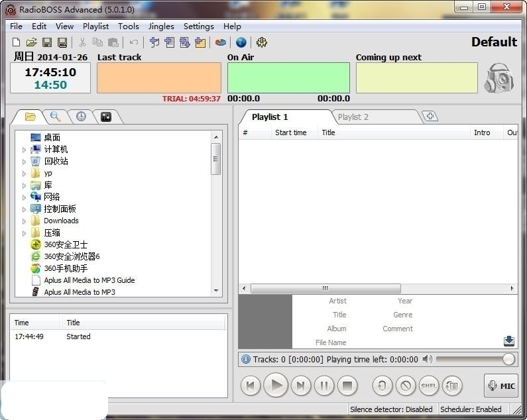Toggle shuffle mode with SHFL button
The height and width of the screenshot is (420, 527).
pyautogui.click(x=429, y=386)
